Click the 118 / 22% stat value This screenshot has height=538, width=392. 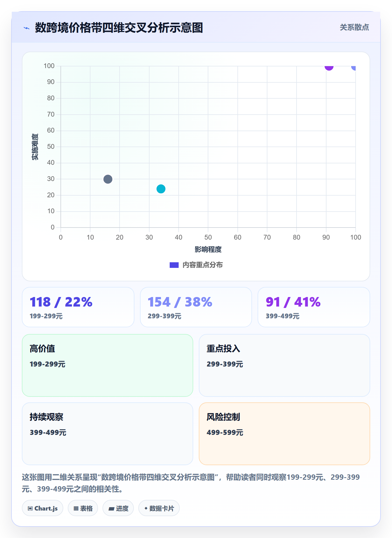coord(61,302)
